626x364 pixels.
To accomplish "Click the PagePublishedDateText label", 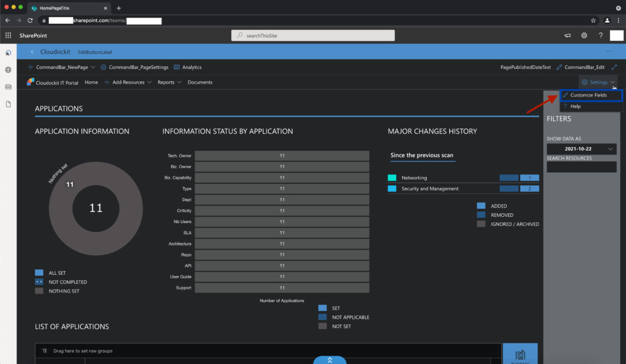I will click(x=525, y=67).
